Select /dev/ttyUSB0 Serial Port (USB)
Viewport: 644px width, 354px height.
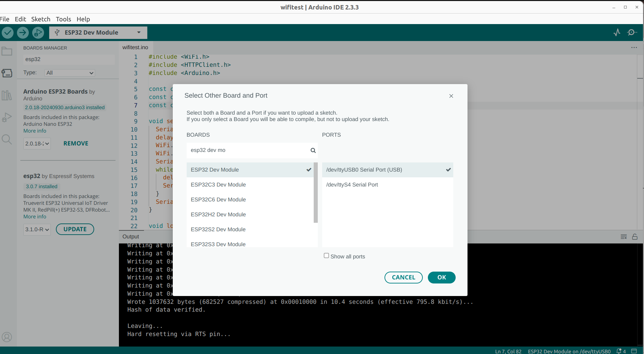coord(388,170)
